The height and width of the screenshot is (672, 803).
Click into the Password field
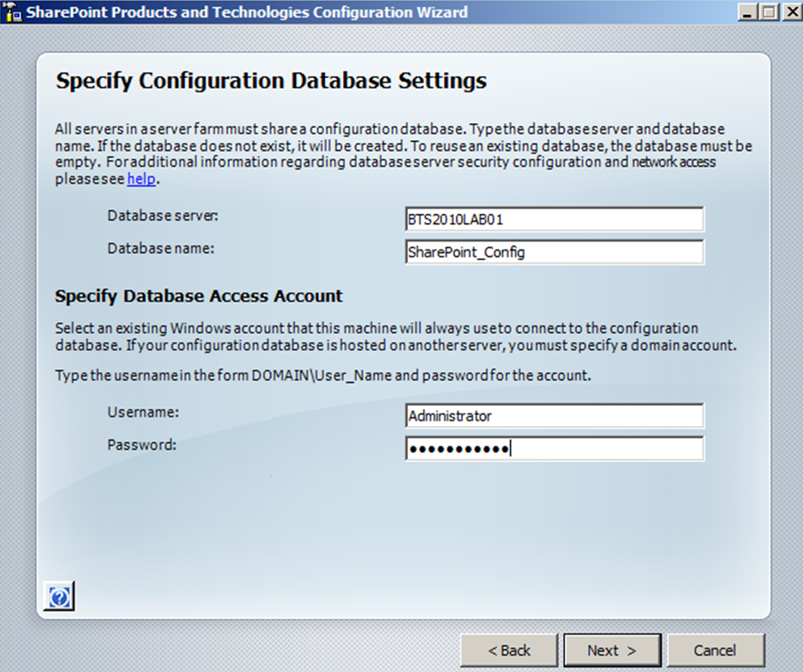553,448
